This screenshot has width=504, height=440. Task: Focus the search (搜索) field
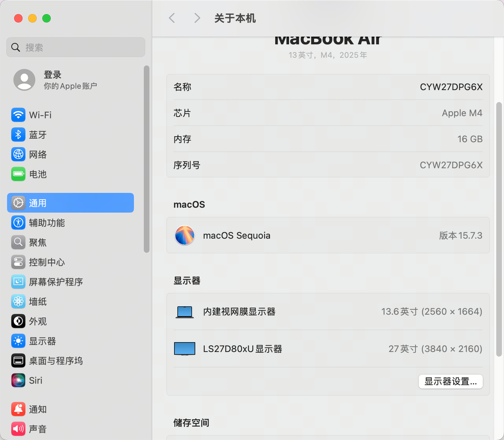coord(76,47)
